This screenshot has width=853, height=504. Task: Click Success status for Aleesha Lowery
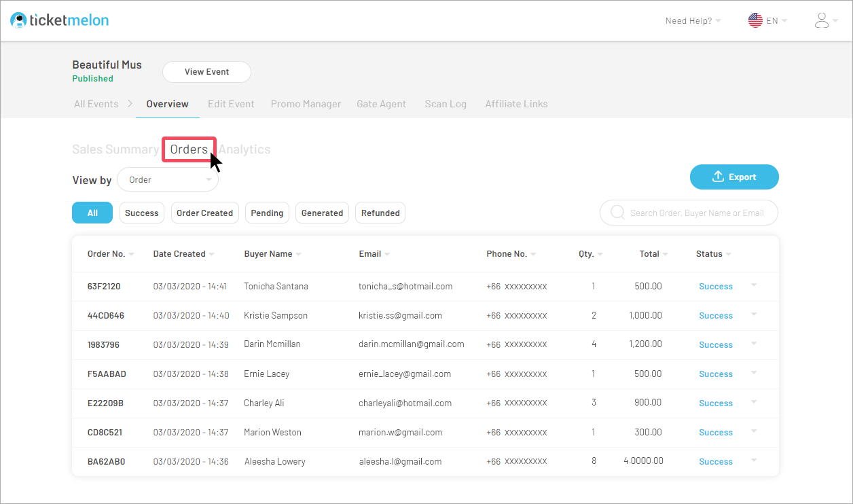coord(716,462)
